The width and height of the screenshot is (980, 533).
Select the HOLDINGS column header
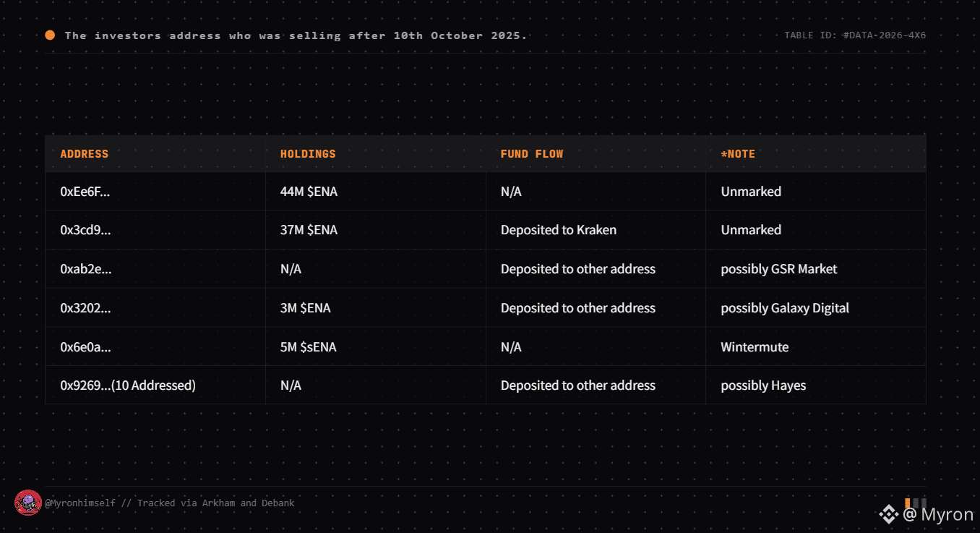click(308, 154)
